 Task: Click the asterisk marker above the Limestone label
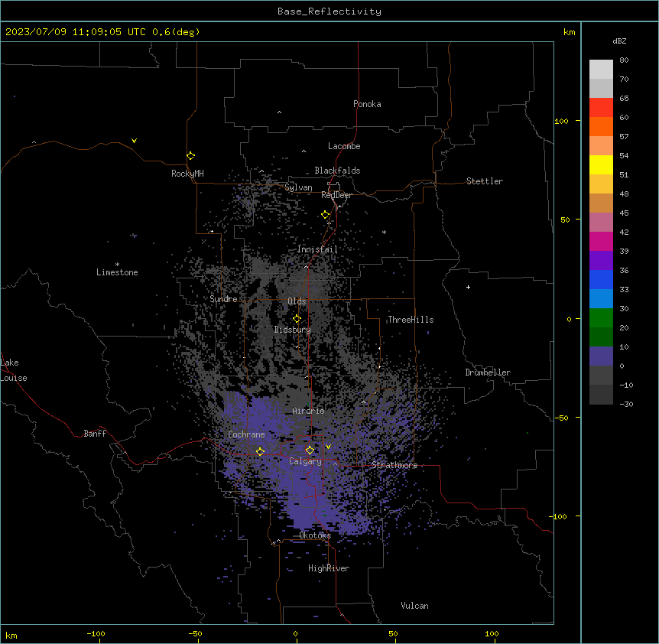[117, 265]
